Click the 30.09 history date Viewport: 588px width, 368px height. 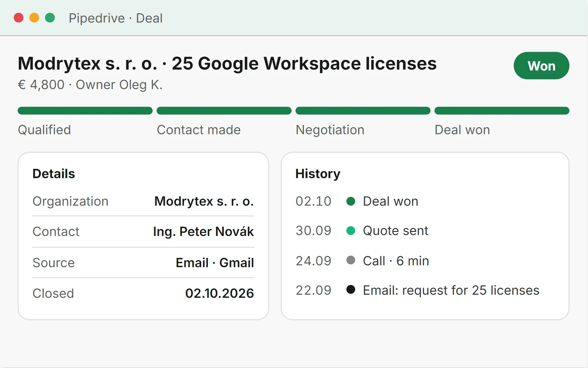tap(313, 231)
